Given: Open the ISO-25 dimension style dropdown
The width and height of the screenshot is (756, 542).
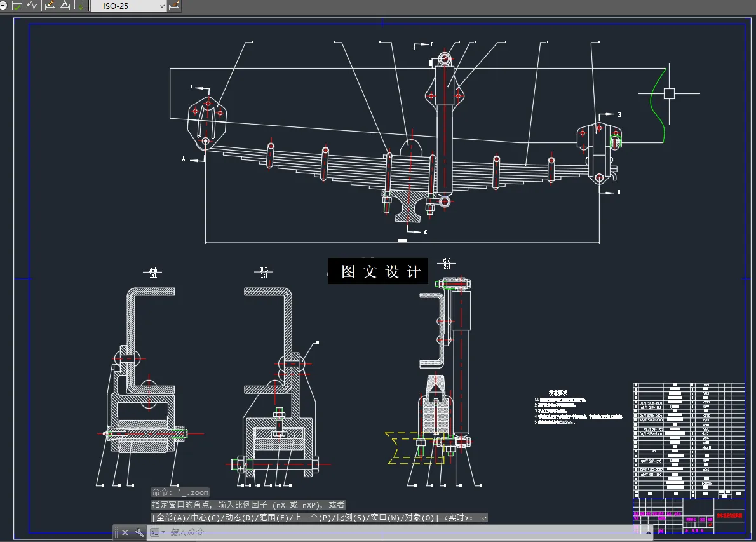Looking at the screenshot, I should 129,6.
